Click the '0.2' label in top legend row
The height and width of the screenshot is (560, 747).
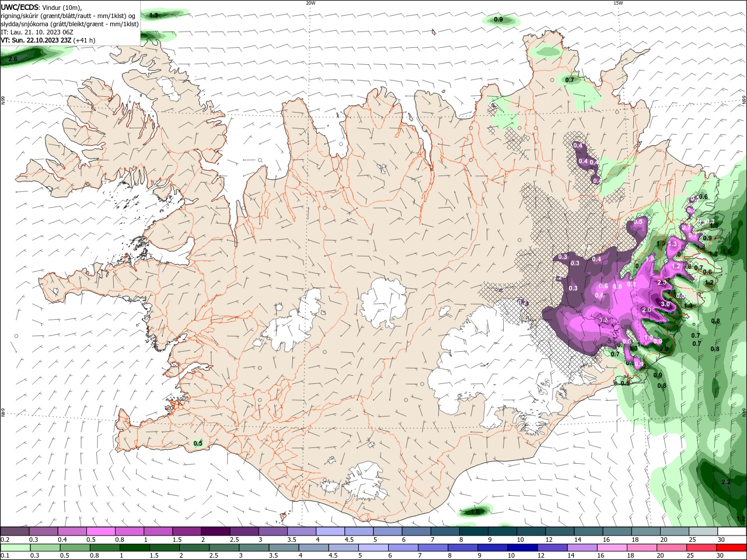point(5,540)
